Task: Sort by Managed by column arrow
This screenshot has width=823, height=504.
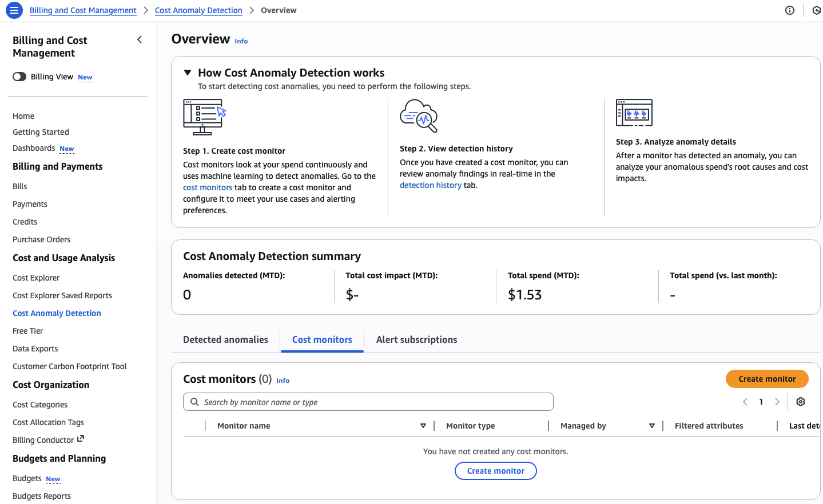Action: [652, 426]
